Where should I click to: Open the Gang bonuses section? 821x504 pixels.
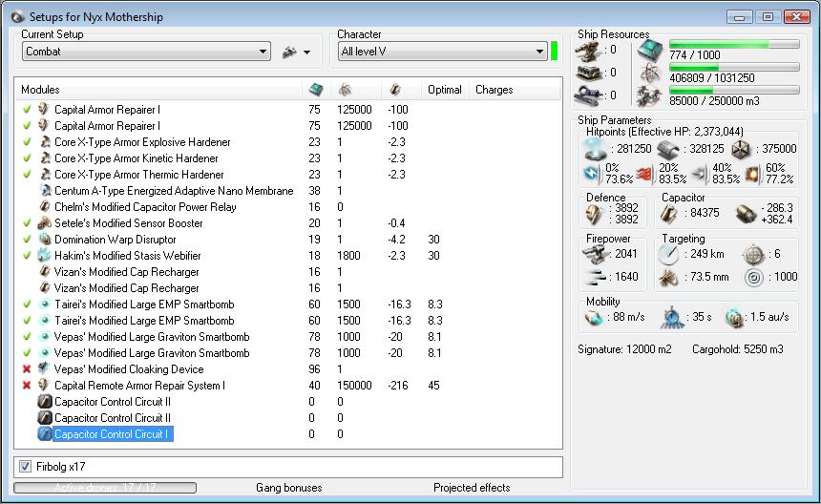tap(288, 488)
